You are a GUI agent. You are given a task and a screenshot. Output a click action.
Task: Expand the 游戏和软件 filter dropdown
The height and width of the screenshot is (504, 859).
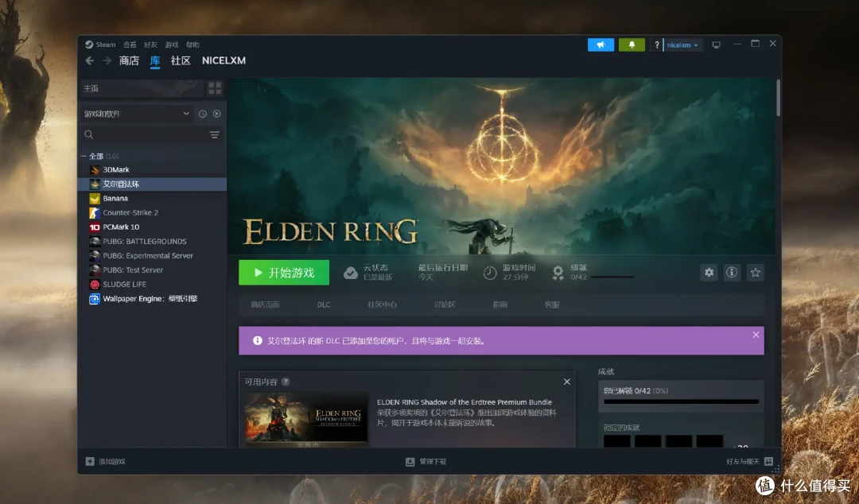pyautogui.click(x=137, y=114)
